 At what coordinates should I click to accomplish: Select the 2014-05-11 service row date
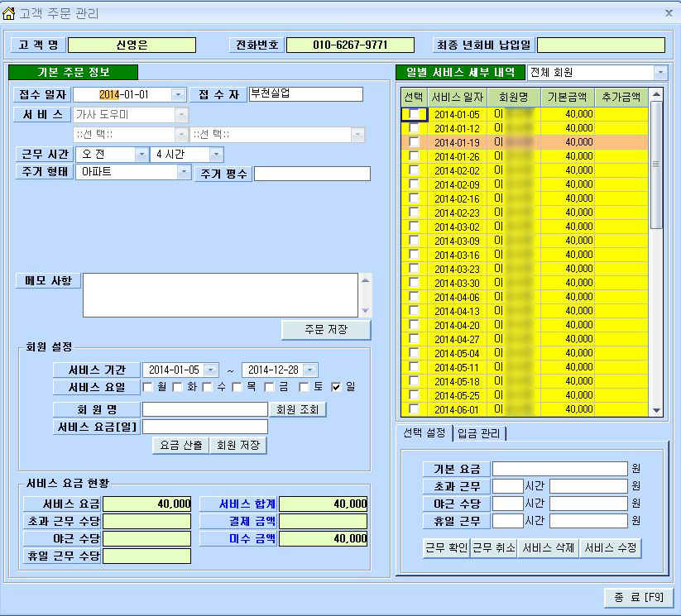(457, 367)
